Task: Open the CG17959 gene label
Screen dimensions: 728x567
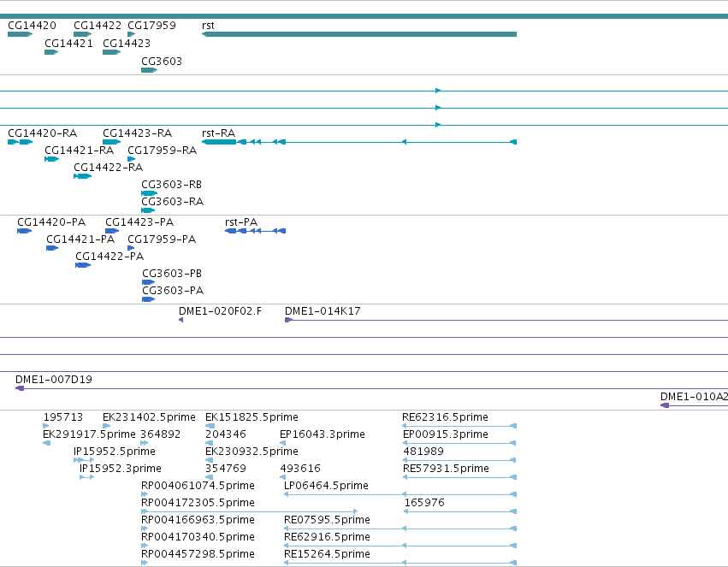Action: tap(151, 26)
